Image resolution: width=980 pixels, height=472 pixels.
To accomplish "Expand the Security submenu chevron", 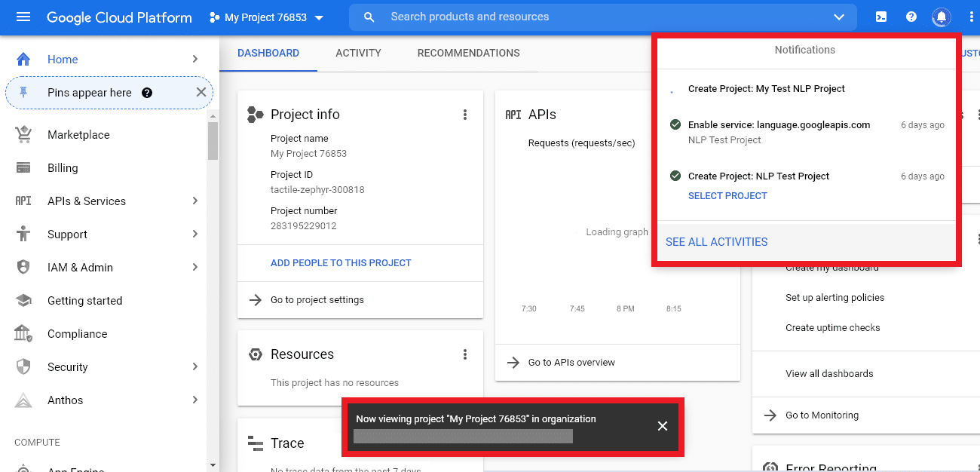I will point(195,366).
